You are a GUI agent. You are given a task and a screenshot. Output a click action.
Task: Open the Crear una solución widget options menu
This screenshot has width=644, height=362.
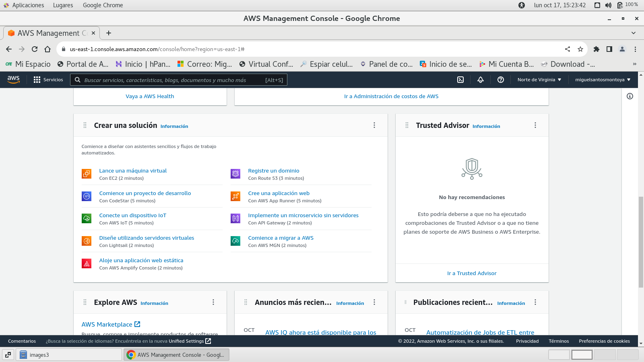tap(374, 125)
